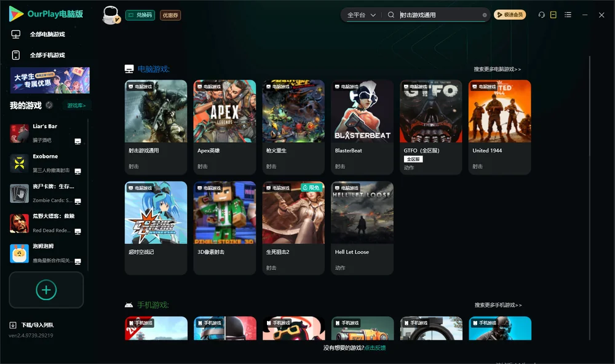
Task: Open 射击游戏通用 game card
Action: pos(156,127)
